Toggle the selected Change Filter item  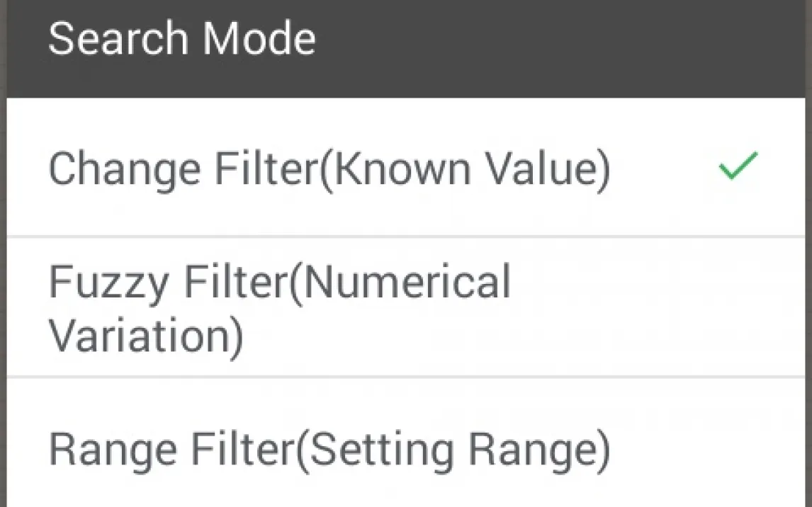[x=329, y=169]
